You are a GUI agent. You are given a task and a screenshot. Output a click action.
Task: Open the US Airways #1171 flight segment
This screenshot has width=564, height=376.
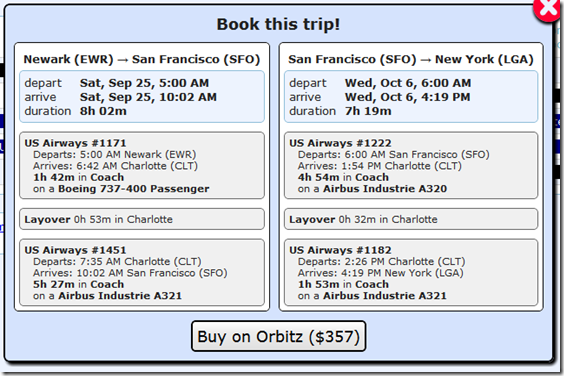(x=142, y=166)
